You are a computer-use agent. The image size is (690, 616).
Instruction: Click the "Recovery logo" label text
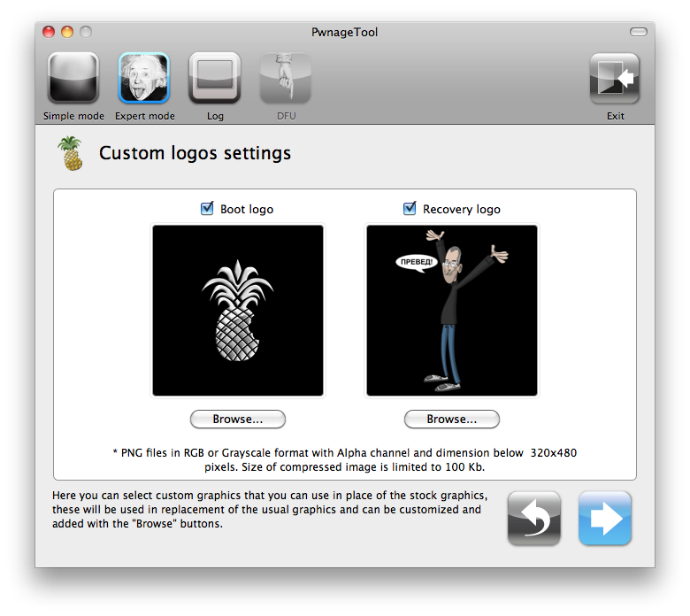click(x=461, y=210)
